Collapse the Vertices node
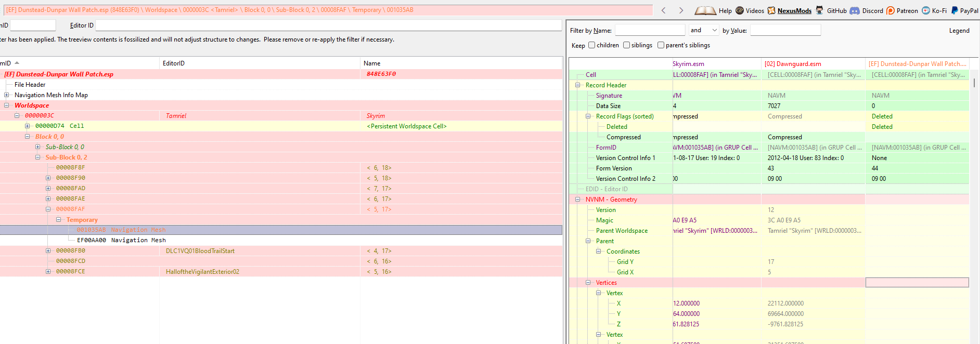This screenshot has height=344, width=980. [588, 283]
